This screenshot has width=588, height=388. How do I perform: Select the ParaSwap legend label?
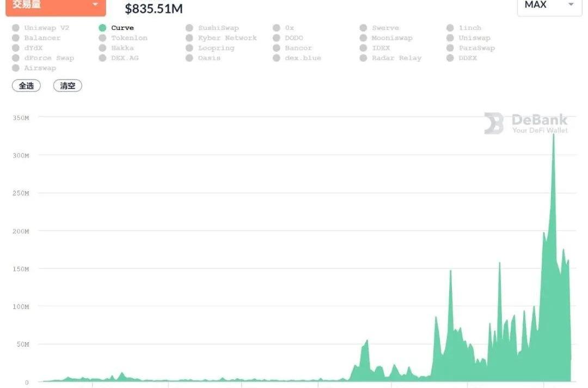click(x=476, y=48)
